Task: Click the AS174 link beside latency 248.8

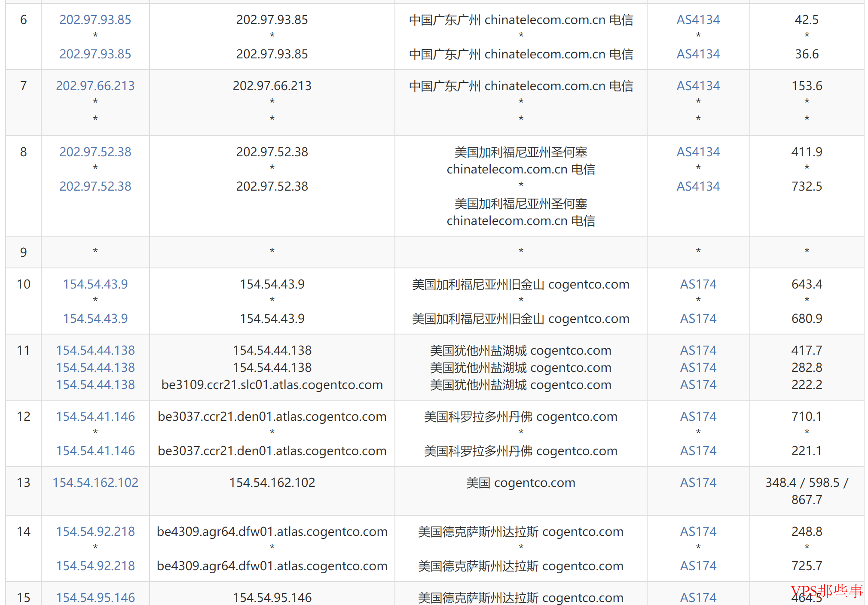Action: click(x=698, y=532)
